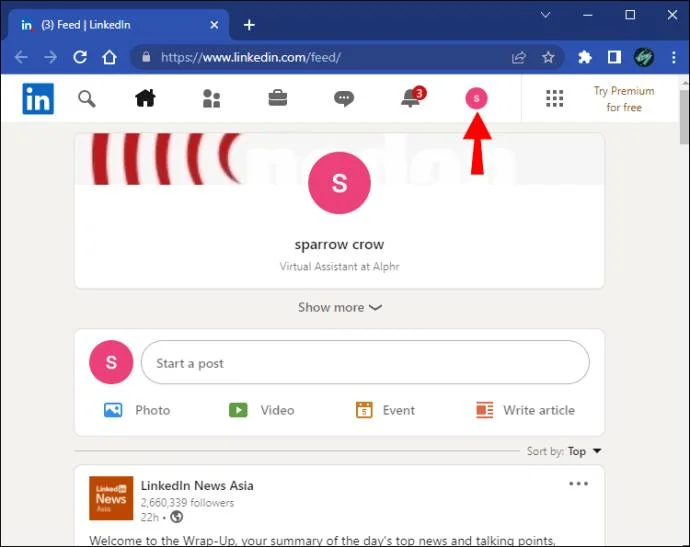Image resolution: width=690 pixels, height=547 pixels.
Task: Bookmark this page with the star icon
Action: 548,57
